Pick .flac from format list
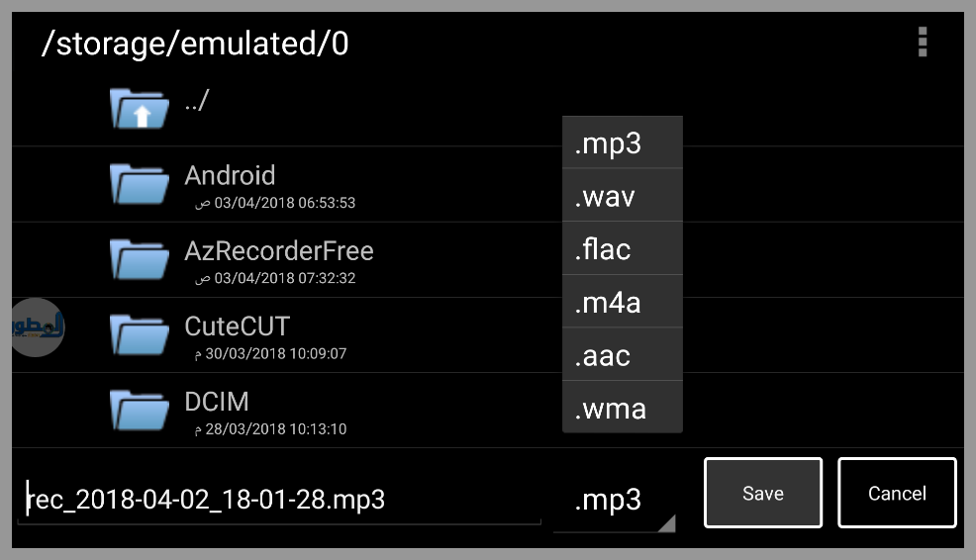 (x=622, y=248)
